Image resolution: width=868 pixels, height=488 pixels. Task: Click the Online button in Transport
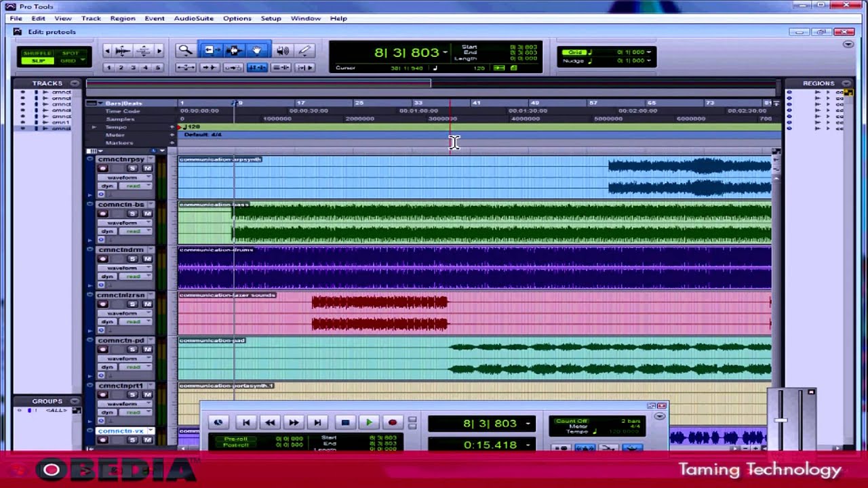(218, 422)
